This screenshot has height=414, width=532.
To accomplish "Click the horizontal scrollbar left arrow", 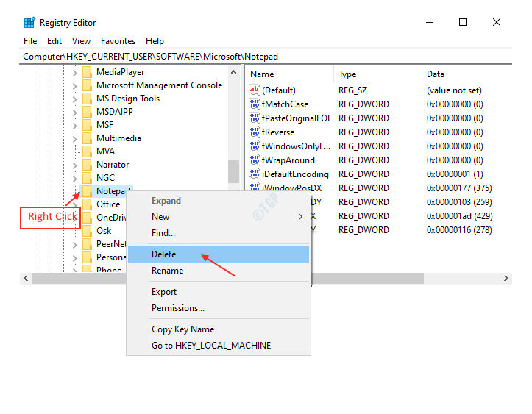I will [26, 279].
